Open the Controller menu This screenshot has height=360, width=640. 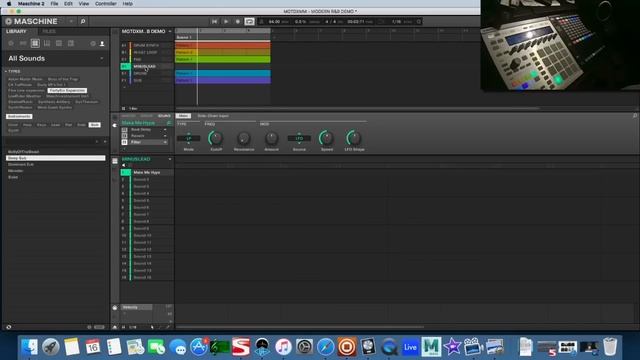pyautogui.click(x=106, y=4)
